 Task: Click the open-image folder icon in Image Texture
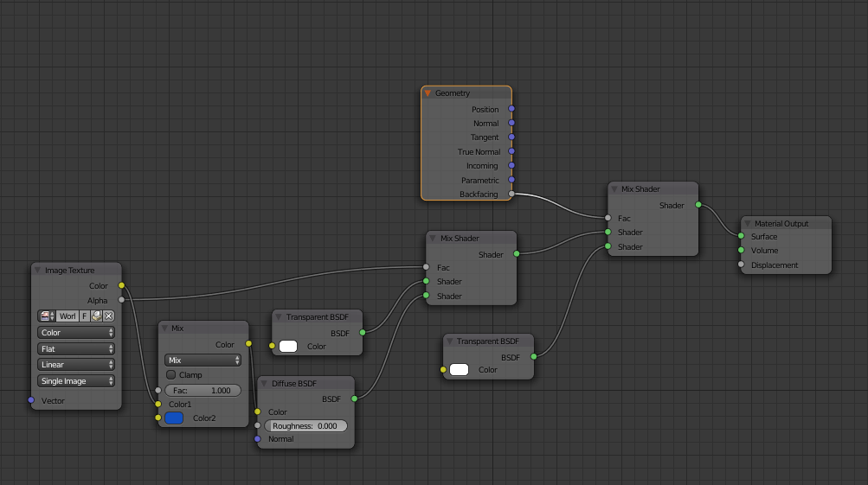point(97,316)
